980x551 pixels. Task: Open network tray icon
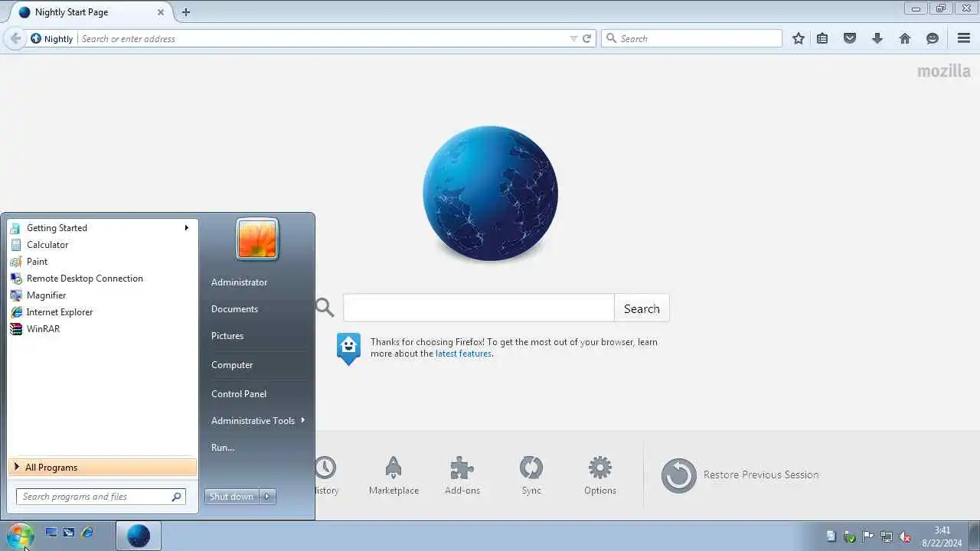point(887,536)
